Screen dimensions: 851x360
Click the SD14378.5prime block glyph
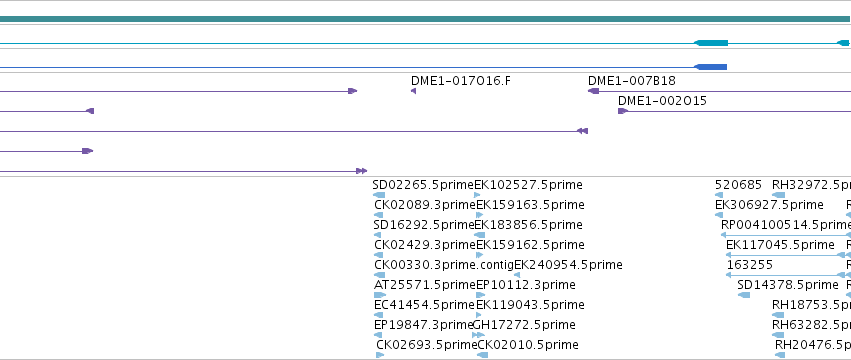pos(744,295)
